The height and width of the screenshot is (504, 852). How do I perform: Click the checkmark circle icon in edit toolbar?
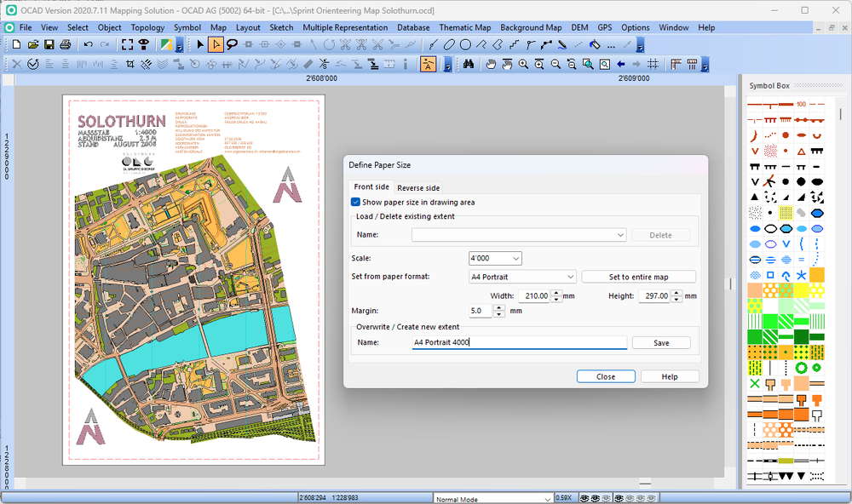[33, 64]
